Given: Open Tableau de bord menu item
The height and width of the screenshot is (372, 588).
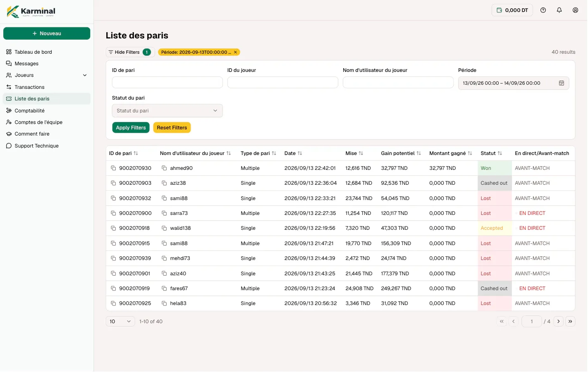Looking at the screenshot, I should [47, 52].
